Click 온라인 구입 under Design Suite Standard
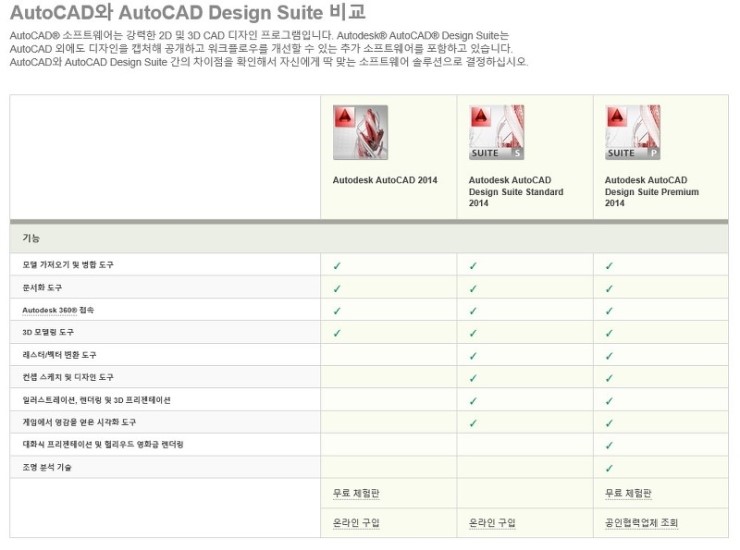The width and height of the screenshot is (740, 550). coord(492,522)
